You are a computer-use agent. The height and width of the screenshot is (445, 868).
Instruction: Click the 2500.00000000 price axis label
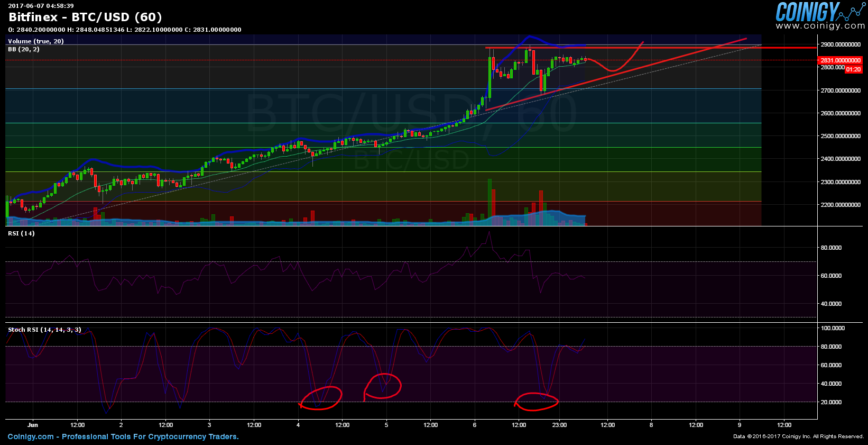841,136
